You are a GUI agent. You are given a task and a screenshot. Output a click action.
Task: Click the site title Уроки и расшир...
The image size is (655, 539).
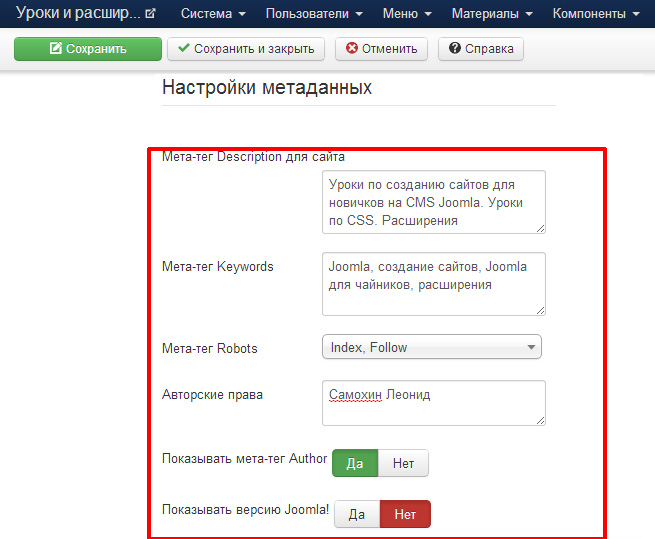(78, 14)
